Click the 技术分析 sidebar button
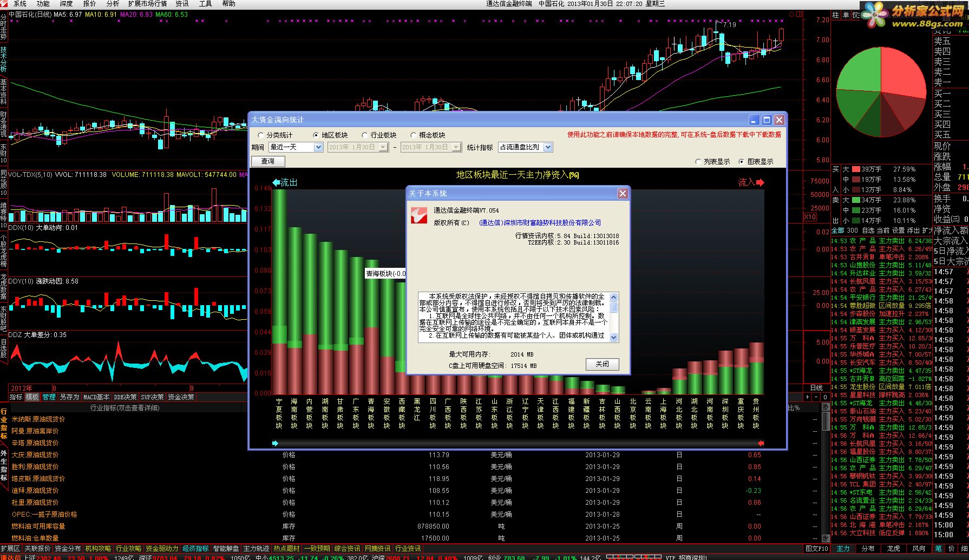The width and height of the screenshot is (969, 560). point(4,60)
